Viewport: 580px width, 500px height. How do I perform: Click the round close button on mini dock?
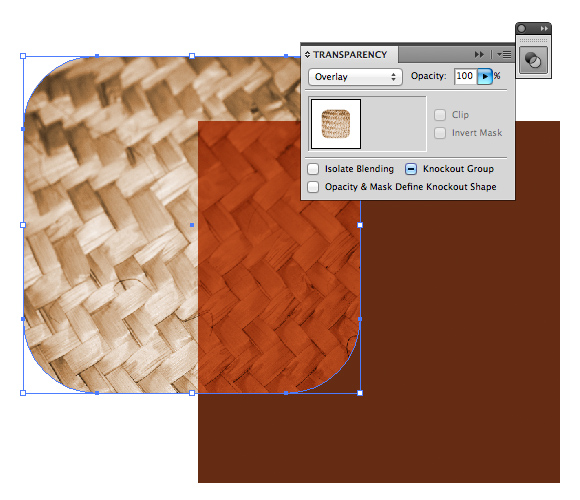point(522,28)
